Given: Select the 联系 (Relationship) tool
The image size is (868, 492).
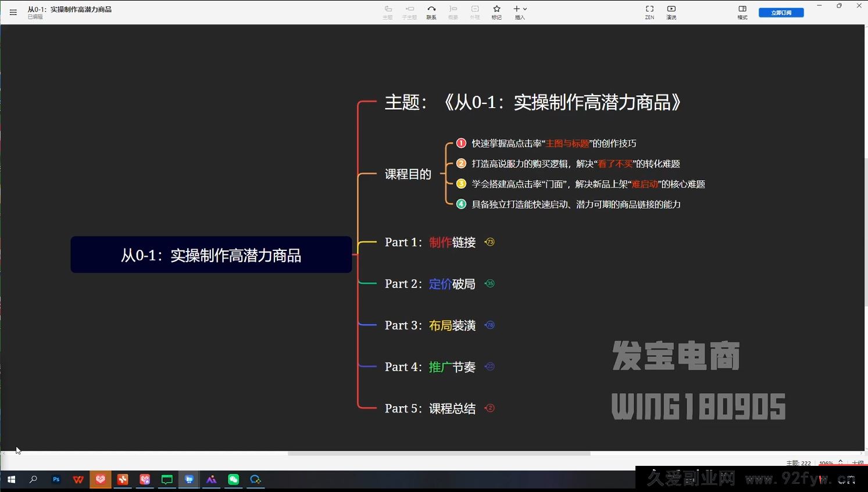Looking at the screenshot, I should click(x=431, y=12).
